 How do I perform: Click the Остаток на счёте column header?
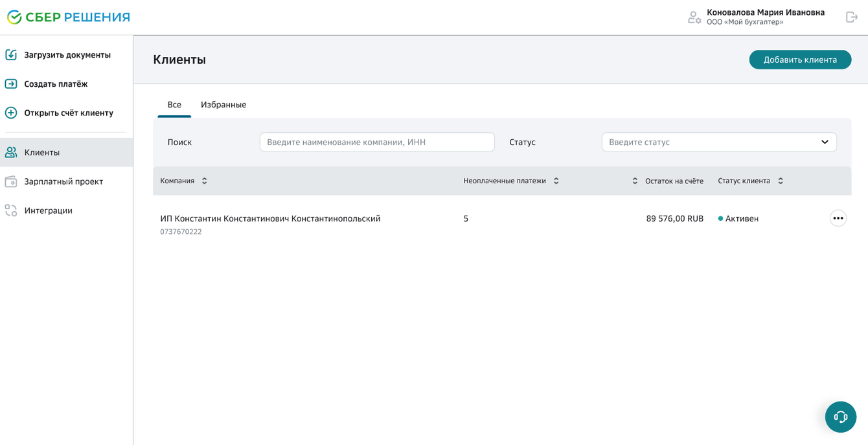click(x=674, y=181)
